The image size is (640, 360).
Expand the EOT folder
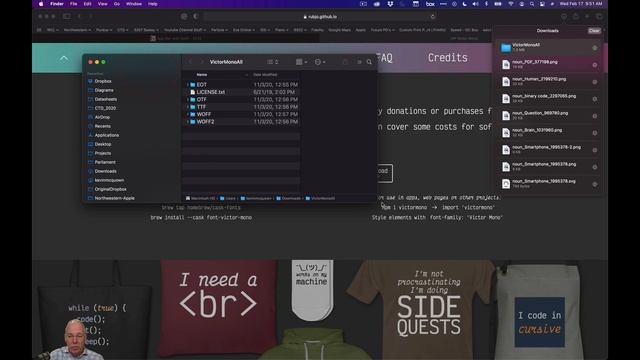[x=188, y=85]
